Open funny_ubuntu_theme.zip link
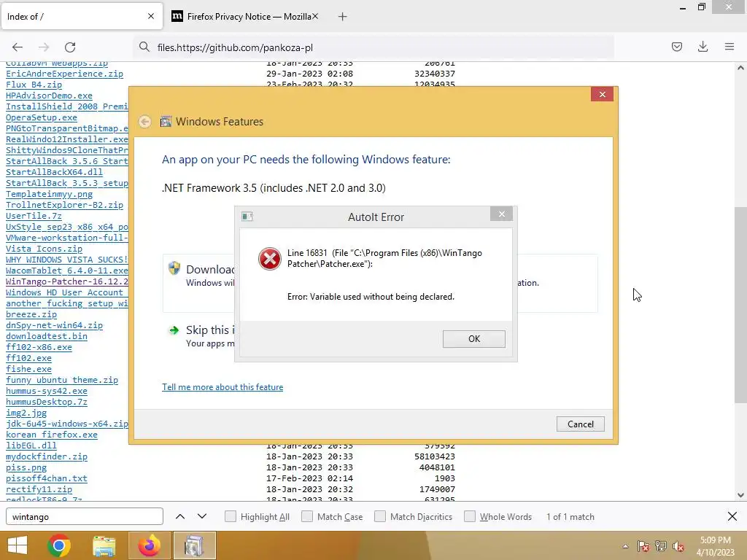This screenshot has width=747, height=560. (x=62, y=380)
